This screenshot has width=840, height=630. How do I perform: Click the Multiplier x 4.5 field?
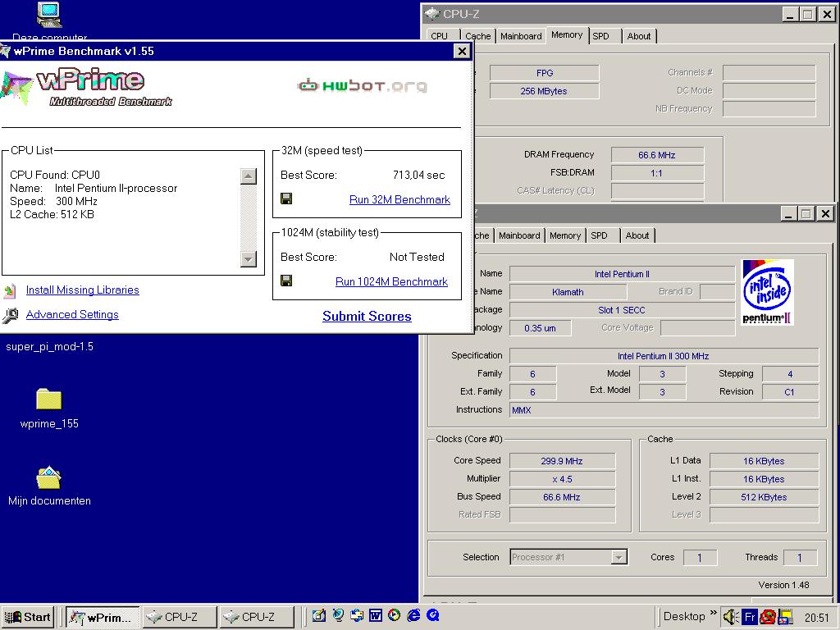click(562, 479)
